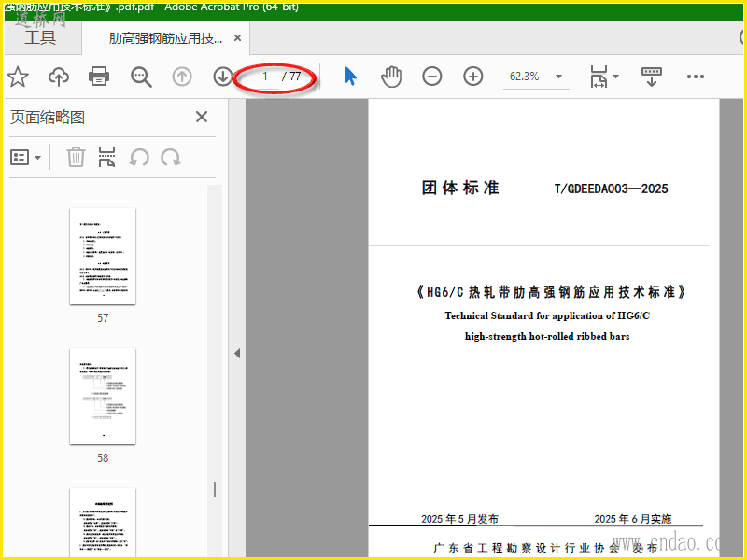Click the Chinese title 《HG6/C 热轧带肋高强钢筋应用技术标准》
Screen dimensions: 747x560
(550, 291)
